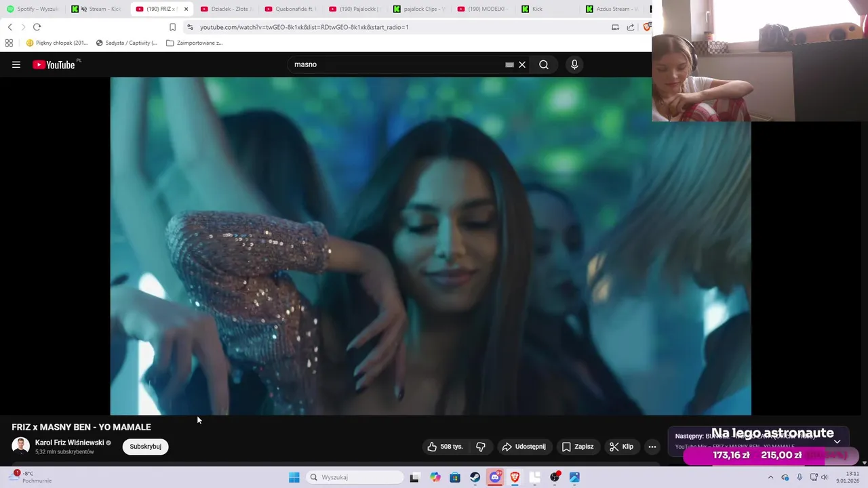Bookmark this page via the address bar icon
This screenshot has width=868, height=488.
coord(172,27)
